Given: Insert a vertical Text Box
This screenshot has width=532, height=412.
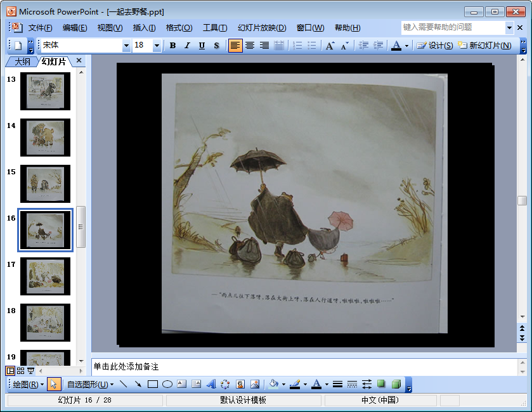Looking at the screenshot, I should coord(196,384).
